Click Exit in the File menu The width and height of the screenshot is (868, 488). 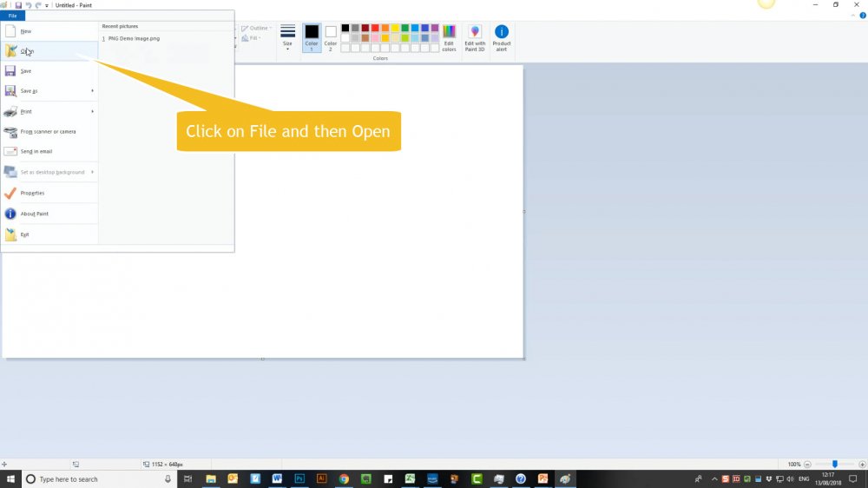tap(49, 234)
